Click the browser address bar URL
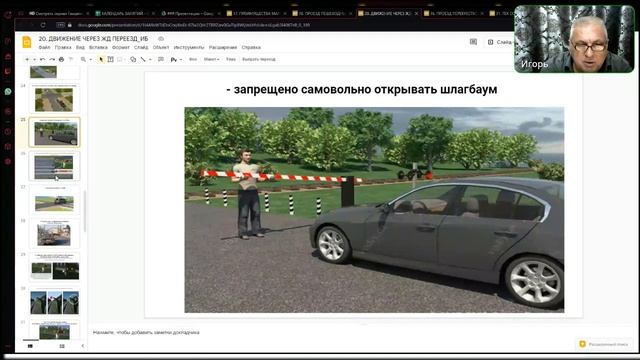 tap(193, 25)
